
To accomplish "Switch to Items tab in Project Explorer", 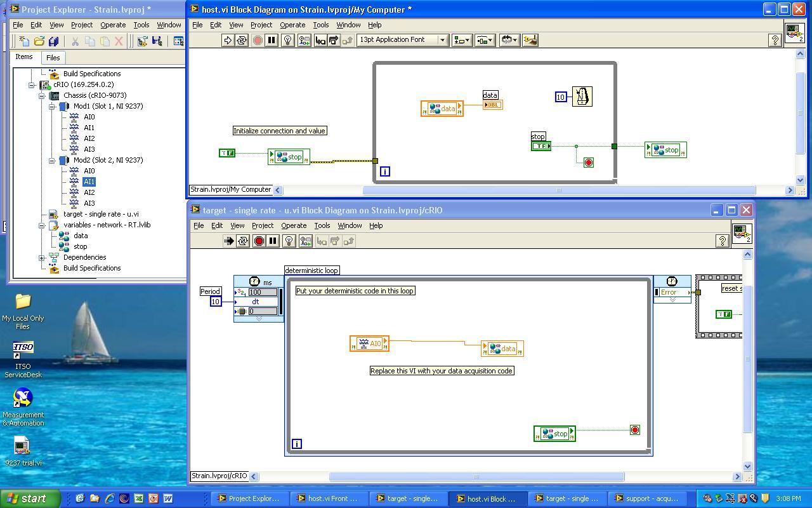I will click(24, 57).
